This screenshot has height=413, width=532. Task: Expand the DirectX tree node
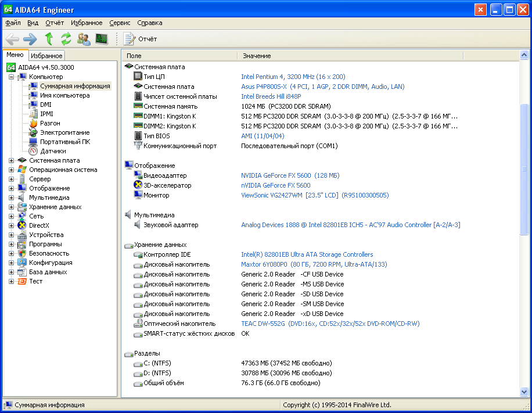[x=12, y=225]
